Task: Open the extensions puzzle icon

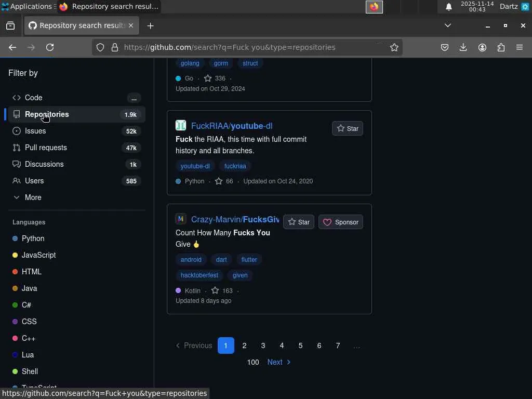Action: 501,47
